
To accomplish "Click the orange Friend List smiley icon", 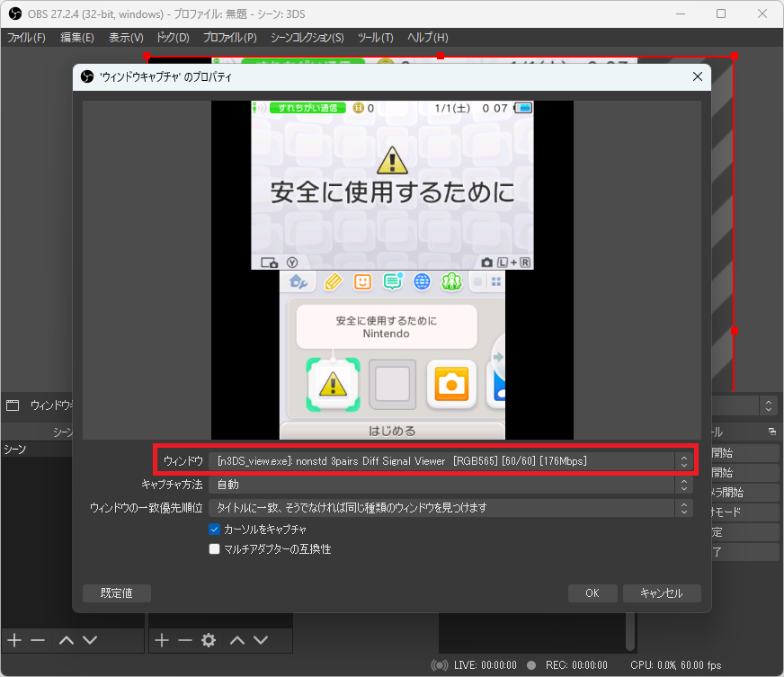I will coord(362,282).
